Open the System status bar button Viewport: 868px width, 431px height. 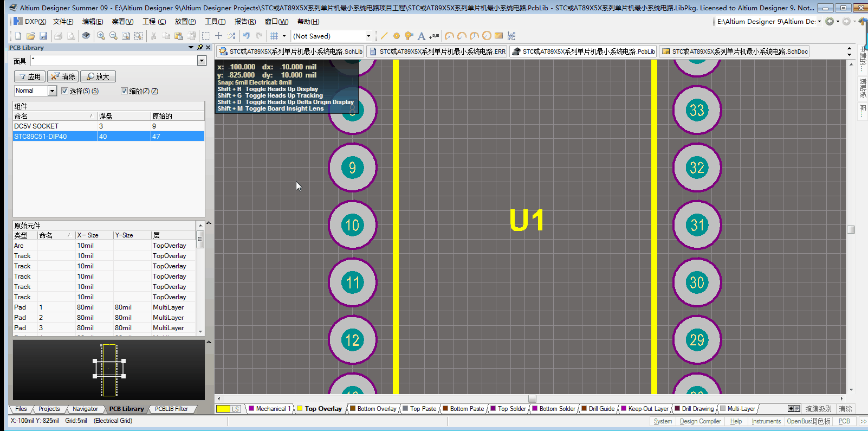pos(663,421)
